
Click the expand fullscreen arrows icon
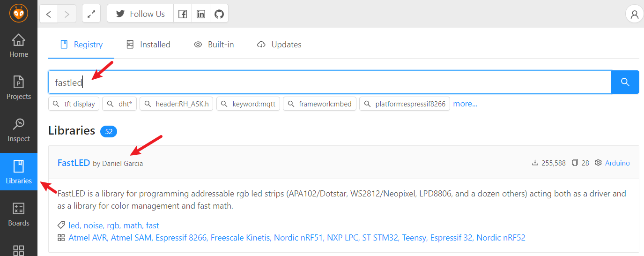point(91,14)
